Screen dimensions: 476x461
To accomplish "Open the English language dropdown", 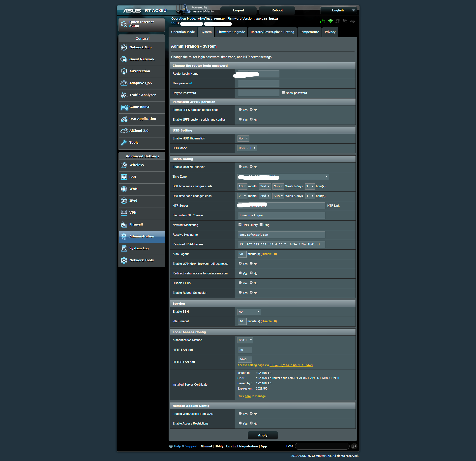I will click(x=339, y=10).
